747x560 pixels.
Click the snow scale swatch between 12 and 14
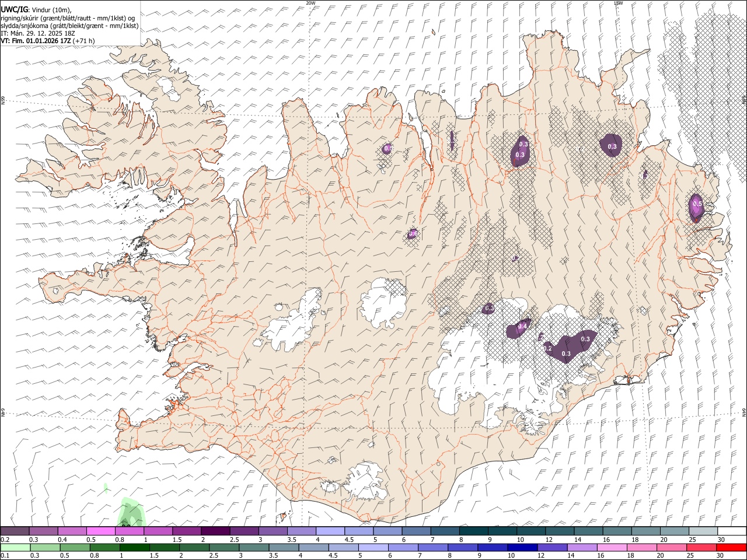(x=560, y=531)
